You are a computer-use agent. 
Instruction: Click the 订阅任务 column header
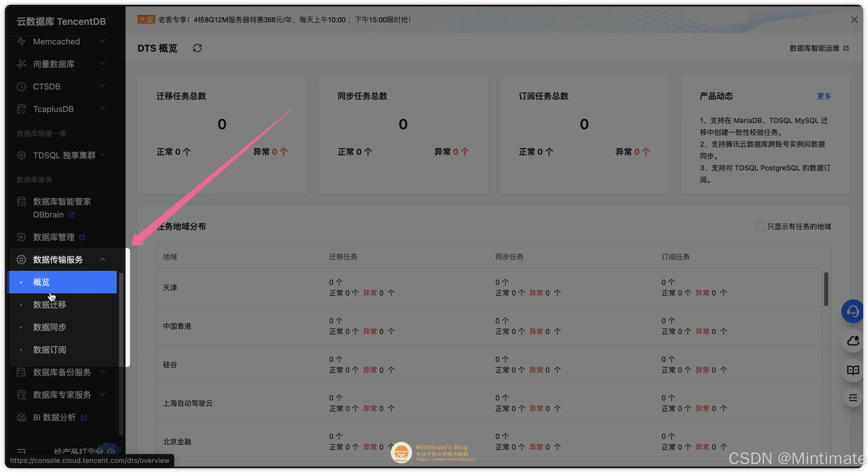click(675, 257)
